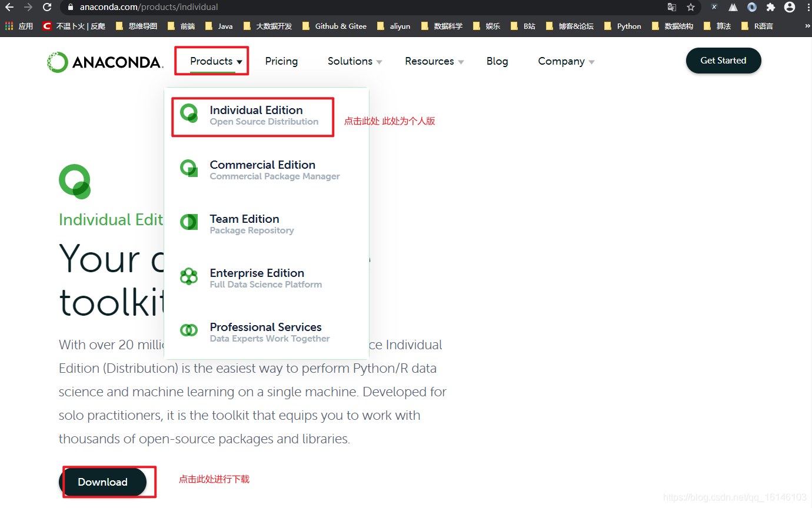Viewport: 812px width, 508px height.
Task: Open the 不温卜火 | 反爬 bookmark
Action: pyautogui.click(x=74, y=26)
